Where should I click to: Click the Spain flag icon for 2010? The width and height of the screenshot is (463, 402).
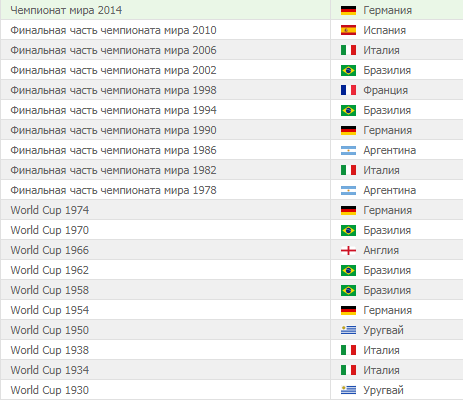tap(348, 30)
